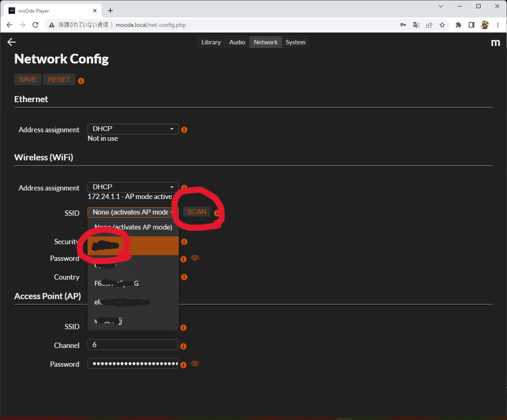507x420 pixels.
Task: Bookmark this page with the star
Action: (442, 25)
